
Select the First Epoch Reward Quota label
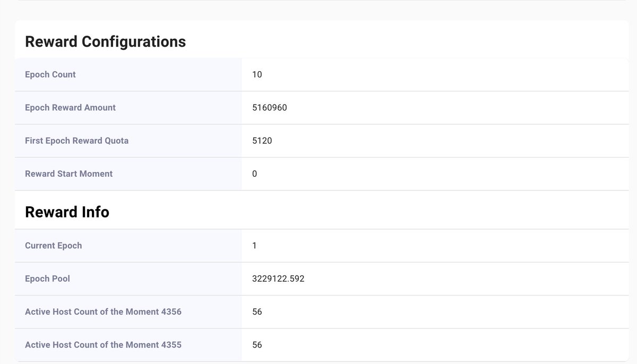(x=76, y=141)
